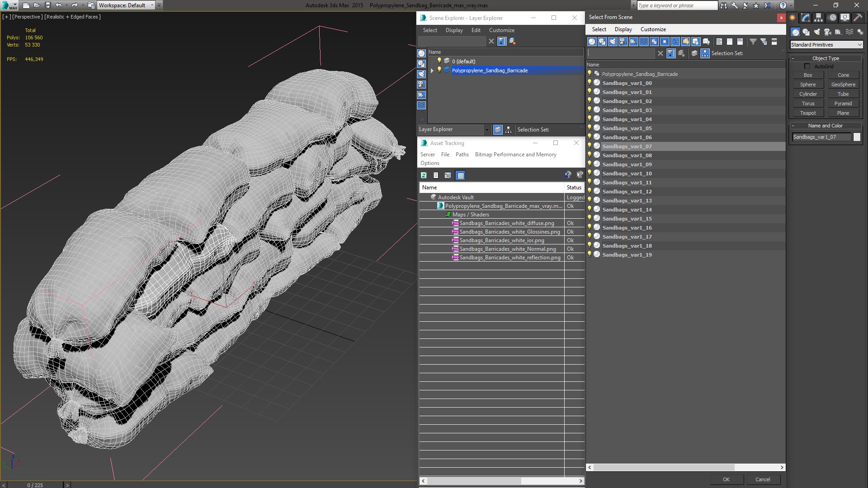Select Space Warps category in Create panel
The width and height of the screenshot is (868, 488).
pyautogui.click(x=849, y=32)
